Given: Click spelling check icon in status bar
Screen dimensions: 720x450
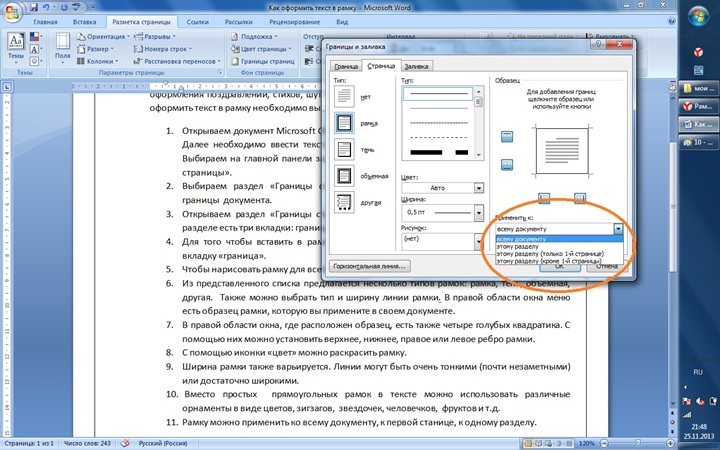Looking at the screenshot, I should tap(125, 444).
